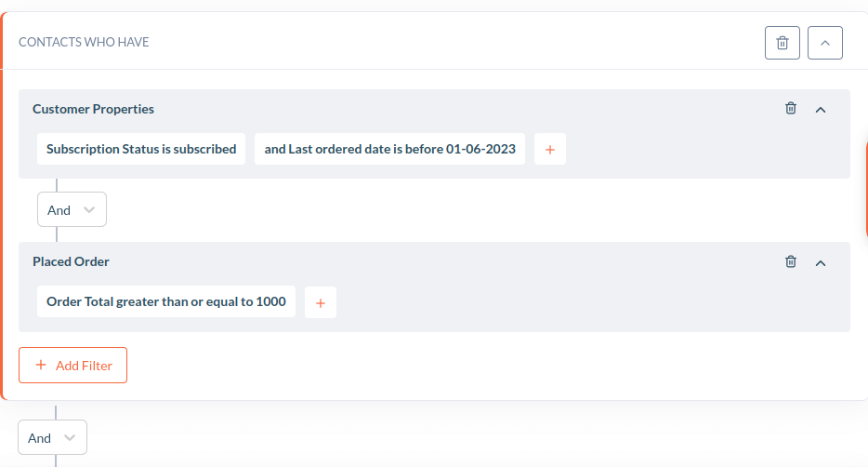This screenshot has height=467, width=868.
Task: Add condition to Placed Order with plus icon
Action: 320,302
